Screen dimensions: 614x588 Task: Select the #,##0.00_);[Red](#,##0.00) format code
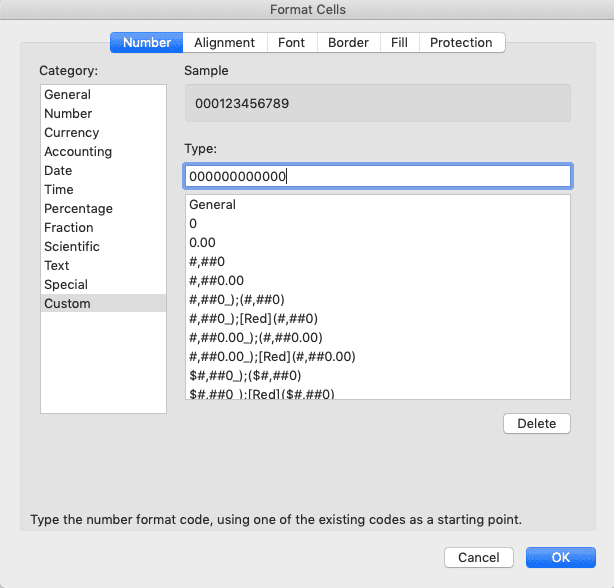click(x=378, y=357)
